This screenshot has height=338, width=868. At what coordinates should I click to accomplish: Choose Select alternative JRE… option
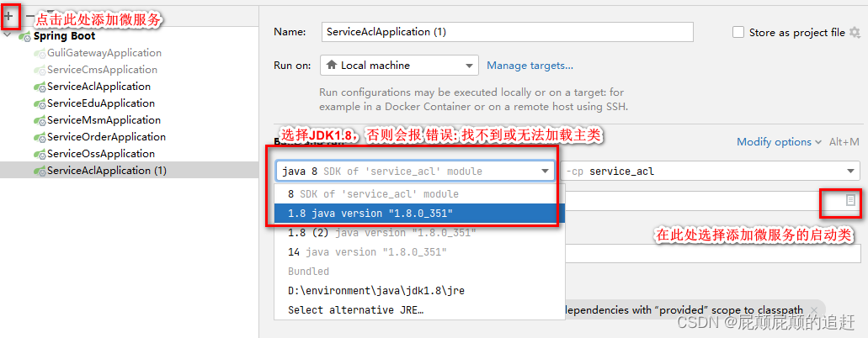click(x=419, y=309)
